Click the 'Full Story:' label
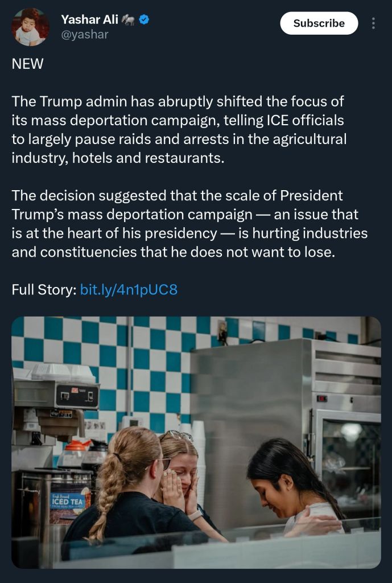Image resolution: width=392 pixels, height=583 pixels. (44, 290)
